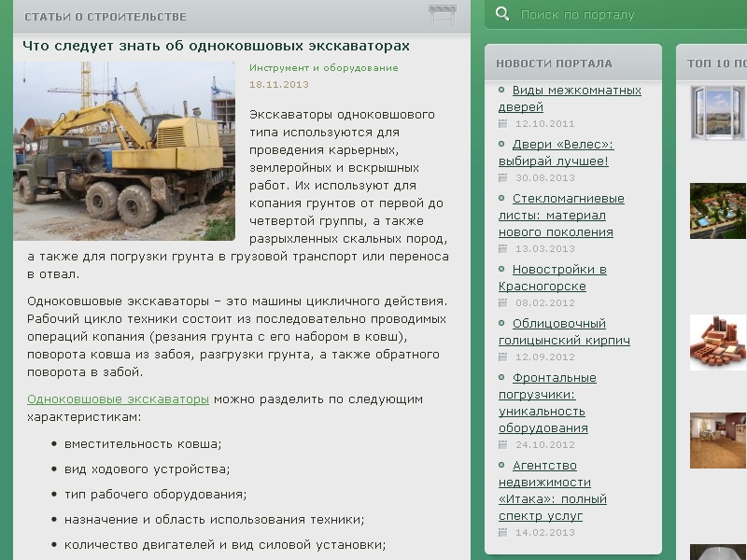Click the 'Статьи о строительстве' section header
Image resolution: width=747 pixels, height=560 pixels.
(106, 17)
